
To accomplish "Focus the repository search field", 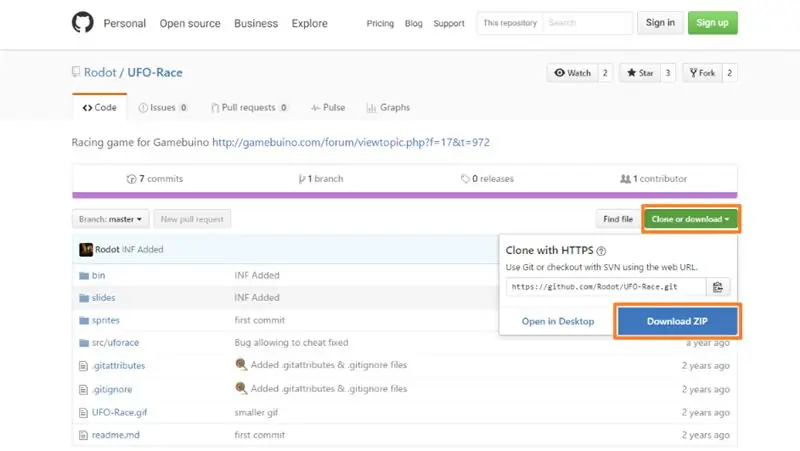I will click(x=588, y=23).
